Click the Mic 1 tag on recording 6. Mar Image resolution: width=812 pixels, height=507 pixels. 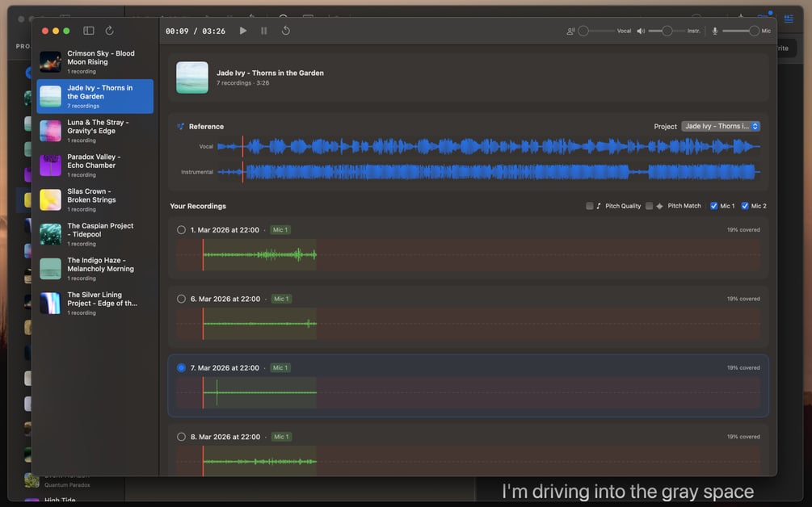[x=281, y=299]
